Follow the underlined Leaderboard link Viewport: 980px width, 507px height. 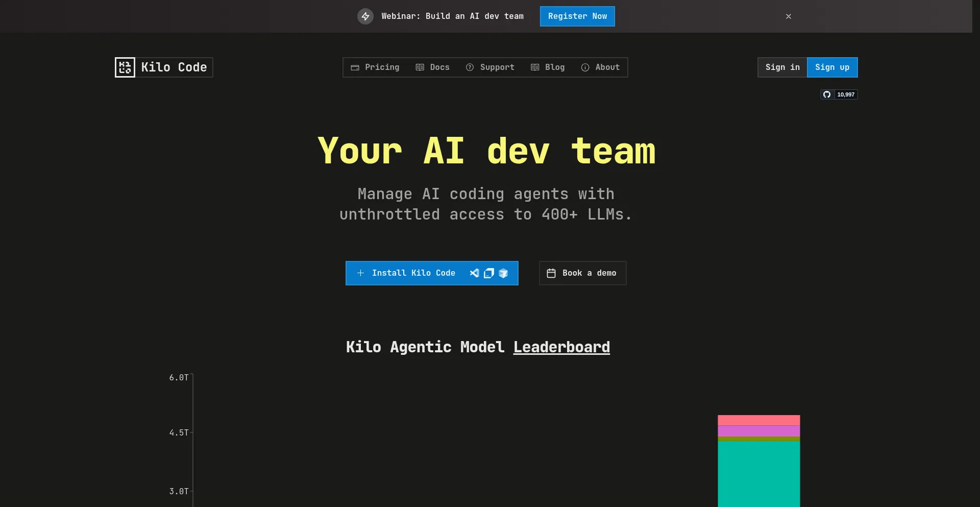(561, 347)
